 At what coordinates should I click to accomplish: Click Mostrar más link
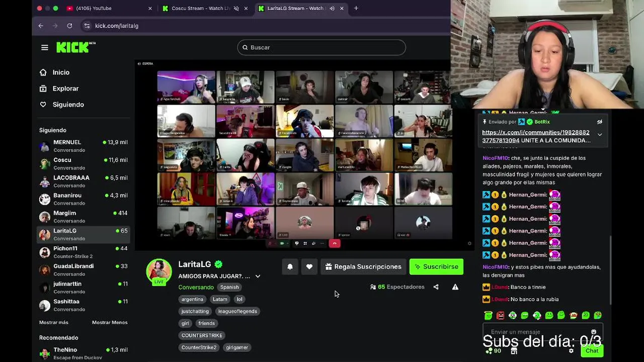[54, 322]
